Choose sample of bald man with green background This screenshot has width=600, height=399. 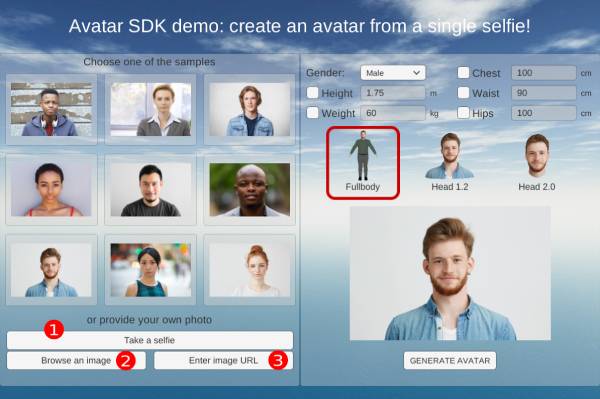tap(249, 190)
